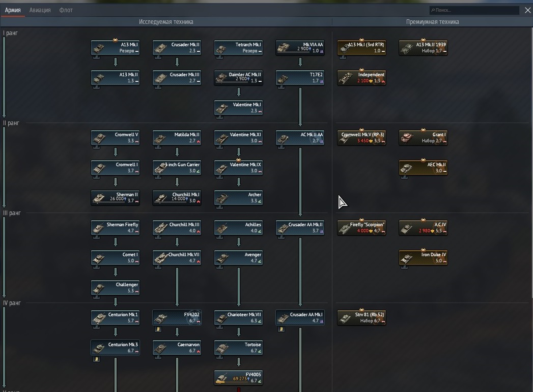Image resolution: width=533 pixels, height=392 pixels.
Task: Select the Matilda Mk.II tank
Action: [177, 138]
